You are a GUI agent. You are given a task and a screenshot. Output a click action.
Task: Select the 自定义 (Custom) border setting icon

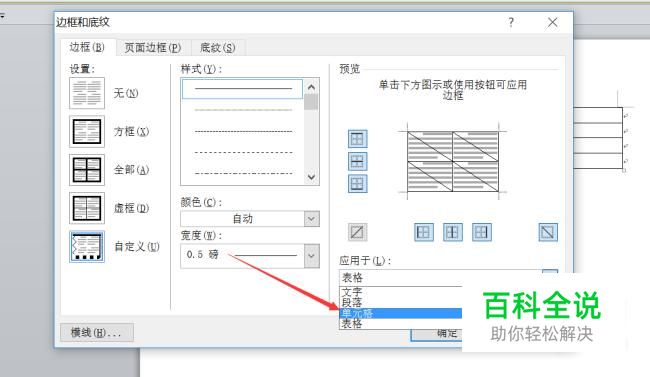[x=87, y=247]
